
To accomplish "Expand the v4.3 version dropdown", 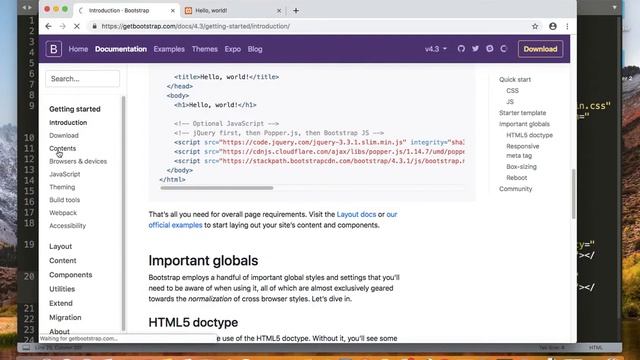I will coord(436,49).
